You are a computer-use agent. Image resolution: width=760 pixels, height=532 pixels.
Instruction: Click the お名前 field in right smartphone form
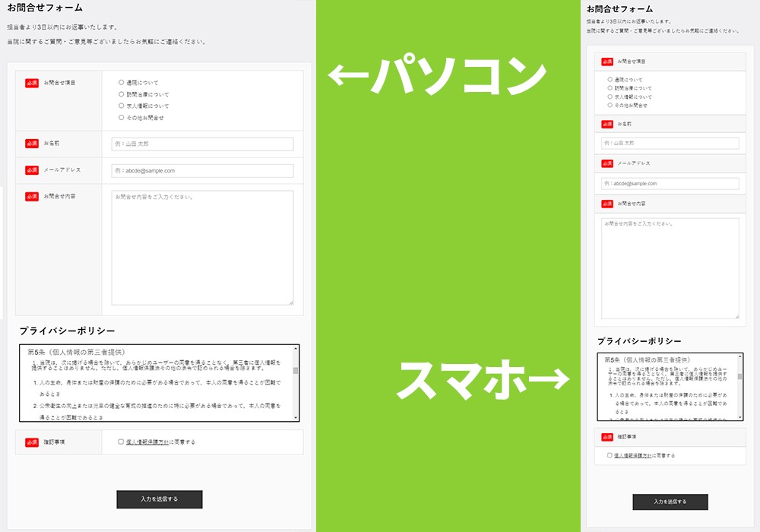670,143
